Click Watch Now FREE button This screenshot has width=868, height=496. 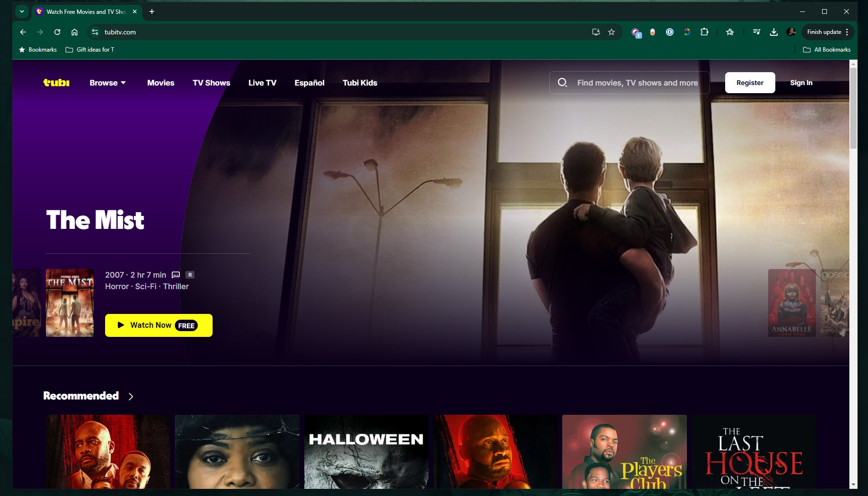coord(159,325)
